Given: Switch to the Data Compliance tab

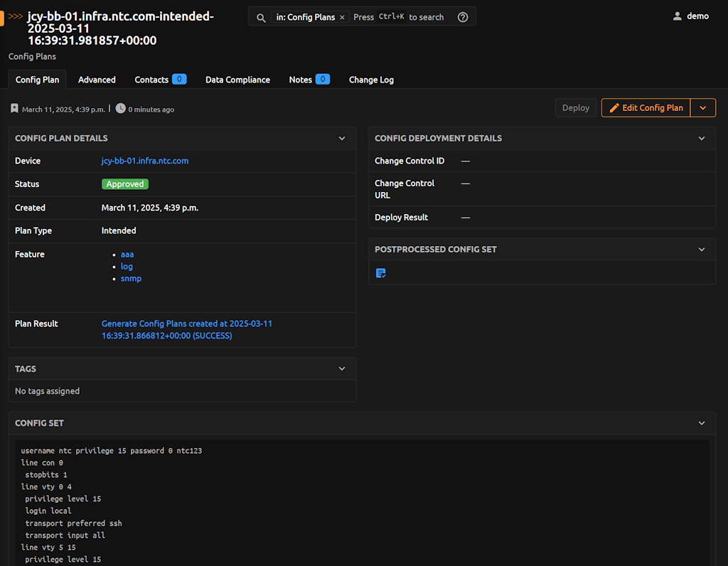Looking at the screenshot, I should (237, 80).
